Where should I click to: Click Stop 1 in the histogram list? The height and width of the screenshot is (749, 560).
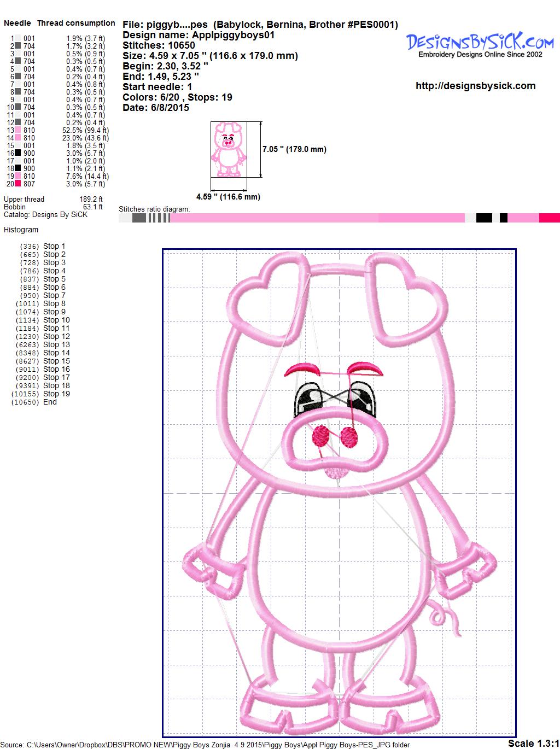tap(54, 246)
